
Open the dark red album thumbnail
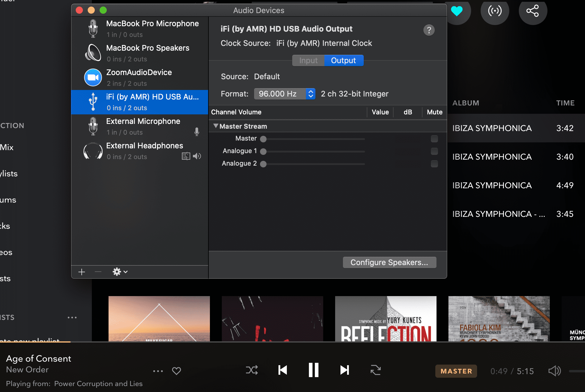pyautogui.click(x=273, y=318)
